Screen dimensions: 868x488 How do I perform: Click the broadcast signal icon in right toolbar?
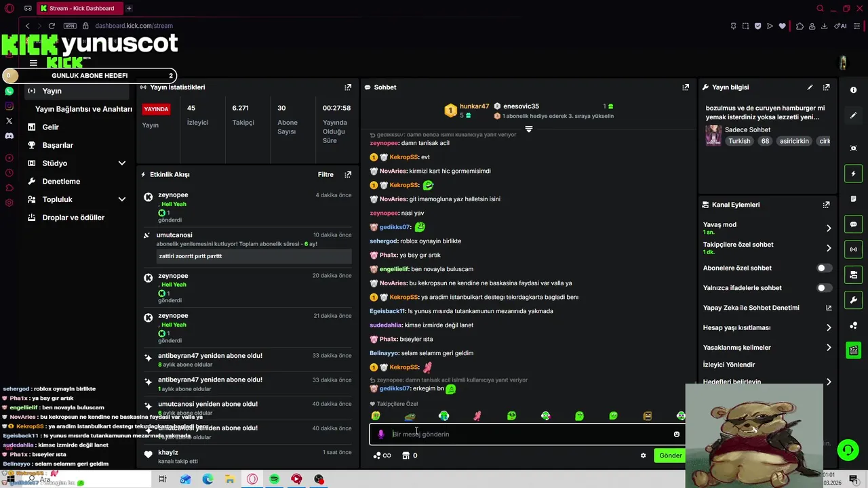853,249
